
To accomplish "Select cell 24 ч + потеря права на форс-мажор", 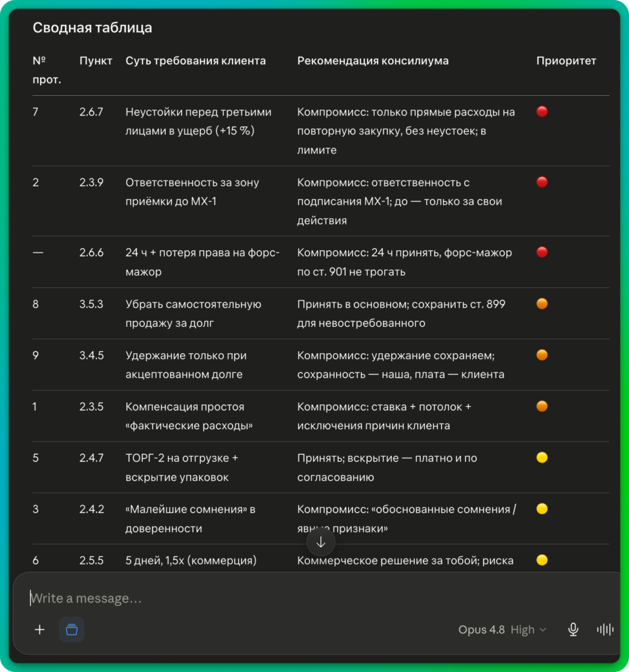I will click(202, 262).
